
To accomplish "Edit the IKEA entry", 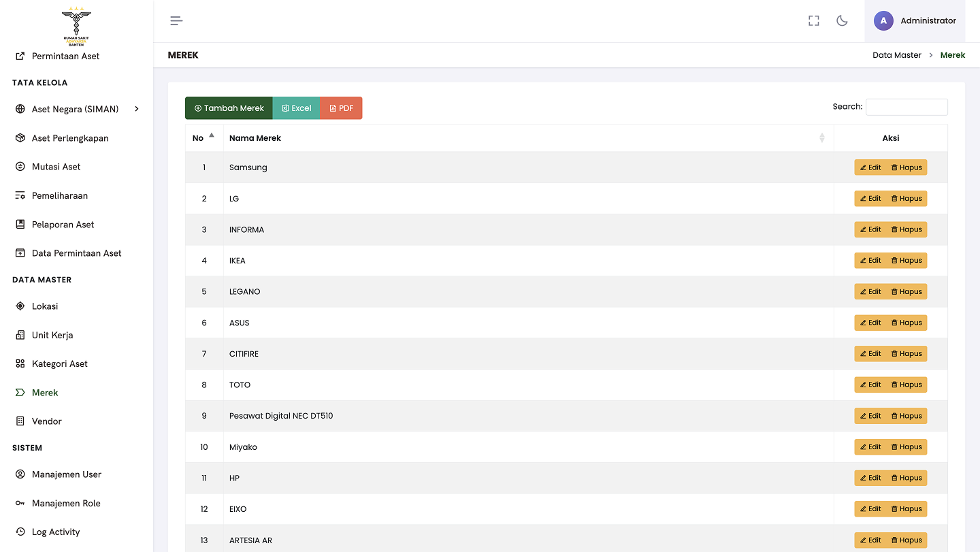I will 870,261.
